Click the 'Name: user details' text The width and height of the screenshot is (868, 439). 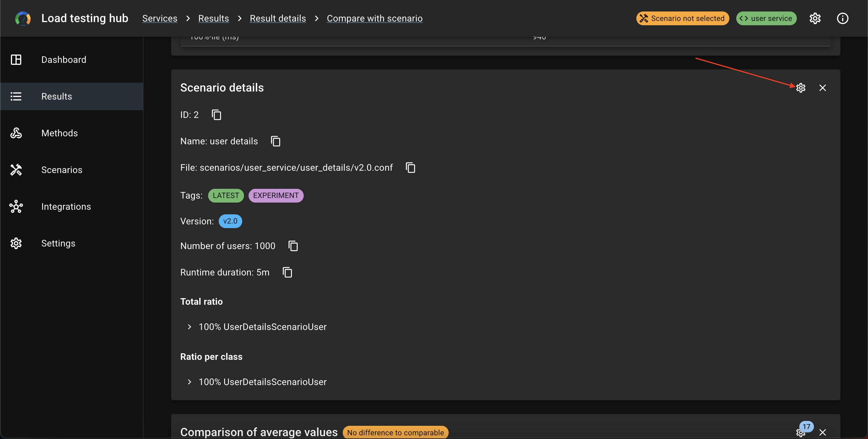pyautogui.click(x=219, y=141)
